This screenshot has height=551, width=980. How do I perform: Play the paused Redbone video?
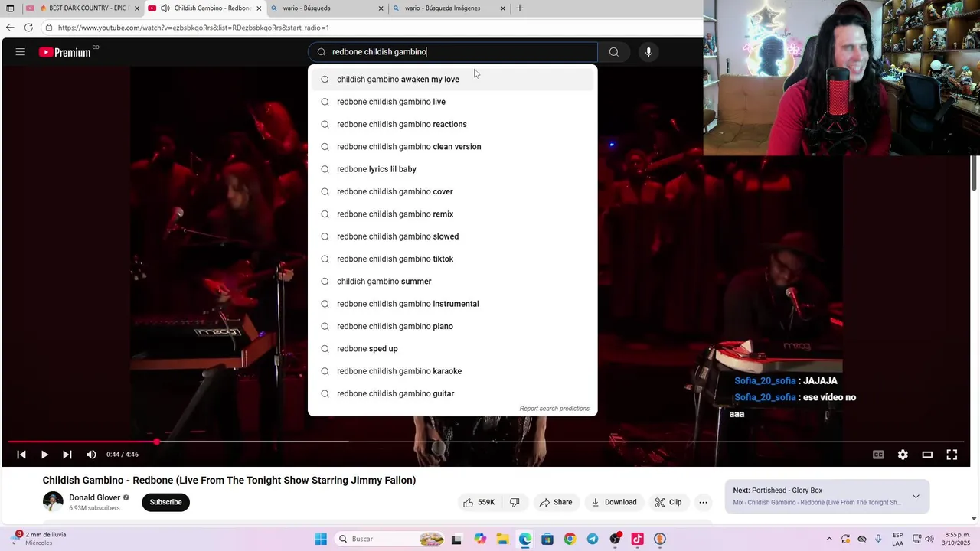click(x=44, y=455)
